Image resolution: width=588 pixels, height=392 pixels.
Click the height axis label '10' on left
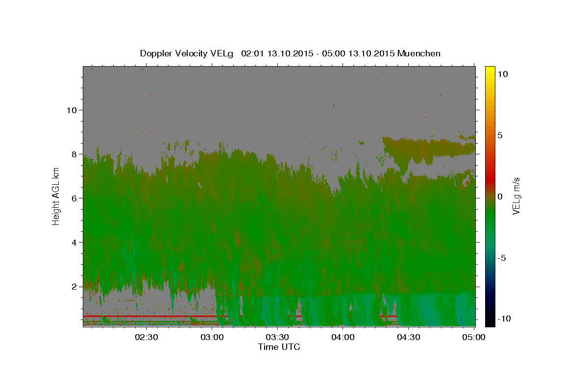(72, 110)
